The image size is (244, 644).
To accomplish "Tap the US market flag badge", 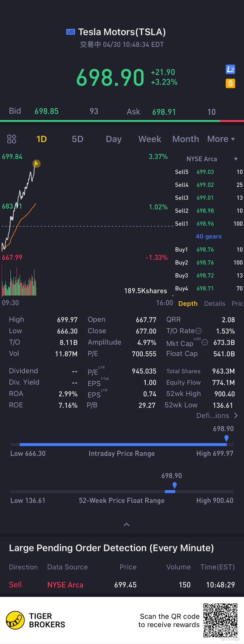I will [70, 32].
